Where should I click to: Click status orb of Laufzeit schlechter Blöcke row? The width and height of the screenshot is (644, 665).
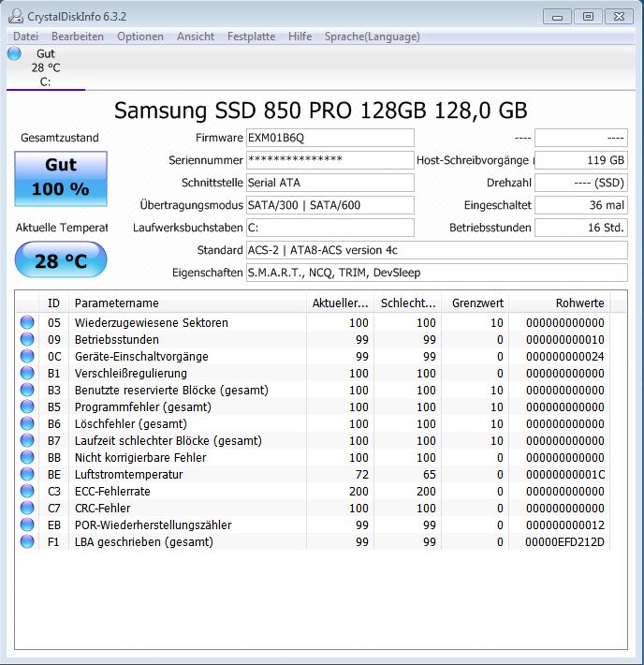27,440
